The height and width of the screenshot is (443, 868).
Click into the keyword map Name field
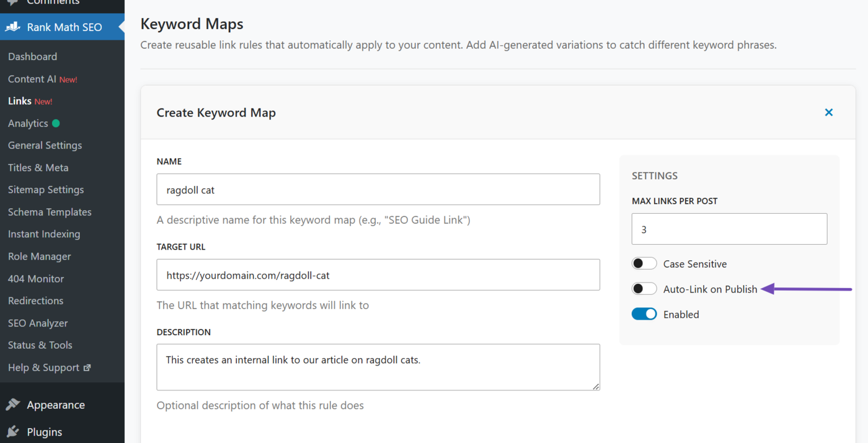pos(378,190)
